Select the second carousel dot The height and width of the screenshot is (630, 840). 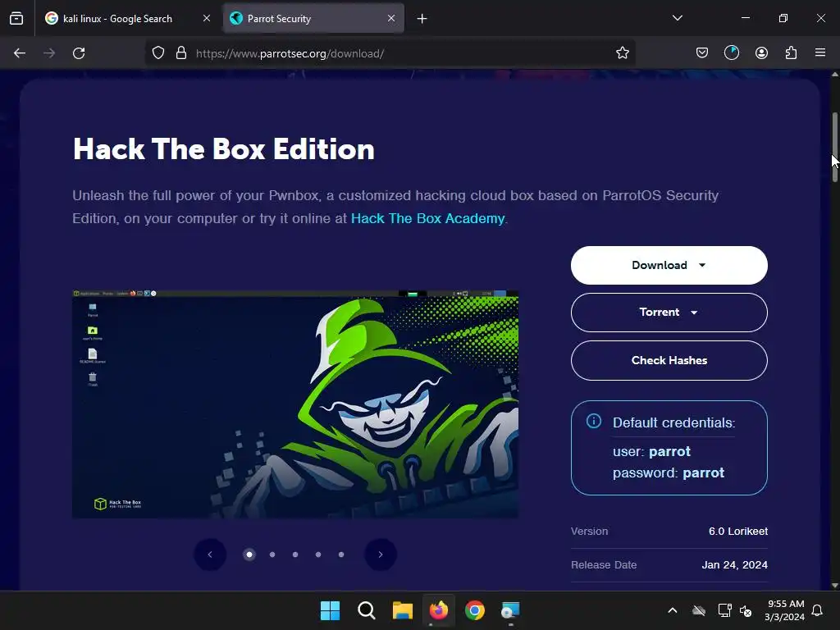click(x=272, y=555)
